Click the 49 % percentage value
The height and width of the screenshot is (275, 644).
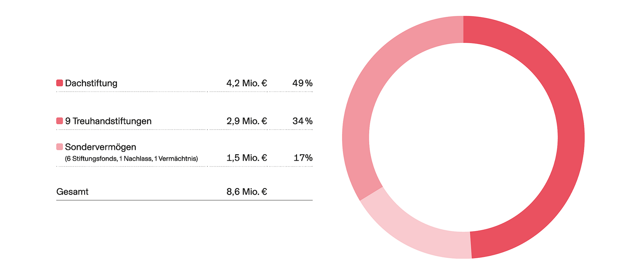click(303, 83)
